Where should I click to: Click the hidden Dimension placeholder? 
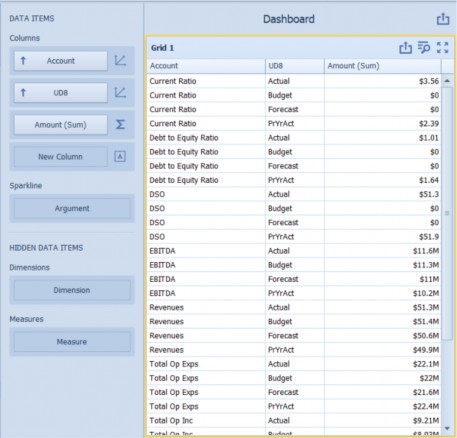click(x=72, y=290)
